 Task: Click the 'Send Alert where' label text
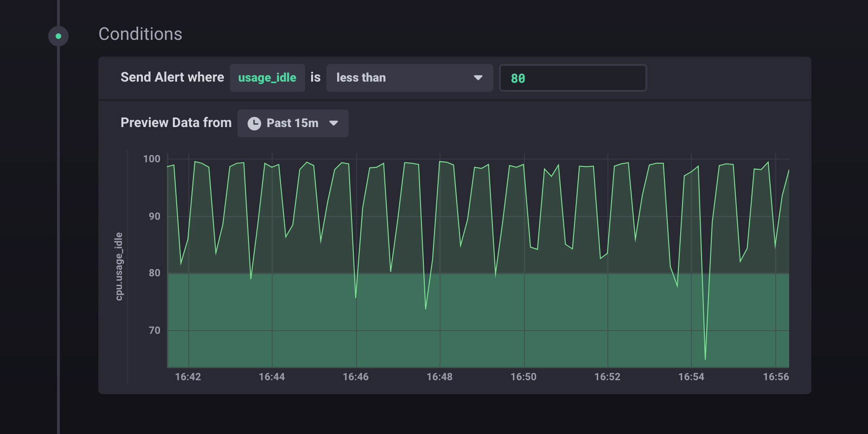[172, 77]
